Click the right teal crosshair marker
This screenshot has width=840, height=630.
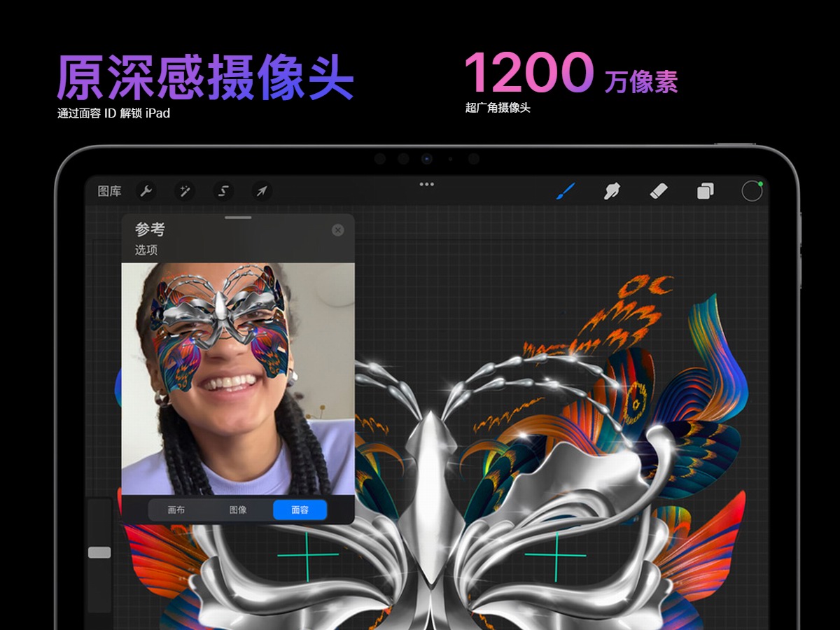click(556, 556)
